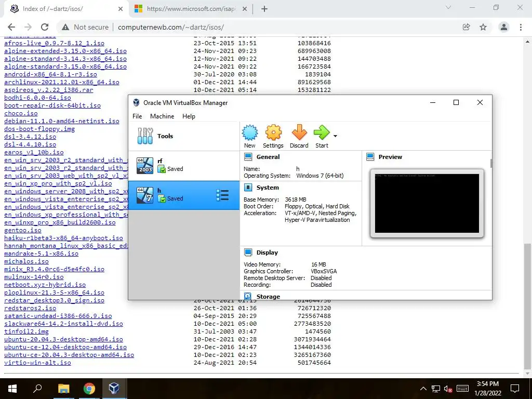Click debian-11.1.0-amd64-netinst.iso link
The height and width of the screenshot is (399, 532).
[62, 121]
